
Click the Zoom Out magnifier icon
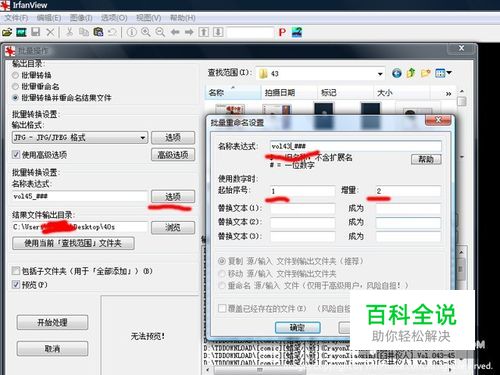(160, 32)
